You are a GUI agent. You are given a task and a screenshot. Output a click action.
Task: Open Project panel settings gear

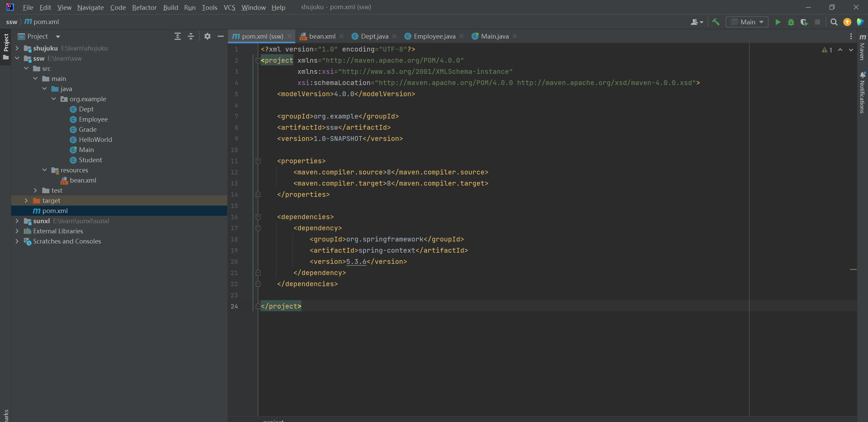(x=208, y=36)
